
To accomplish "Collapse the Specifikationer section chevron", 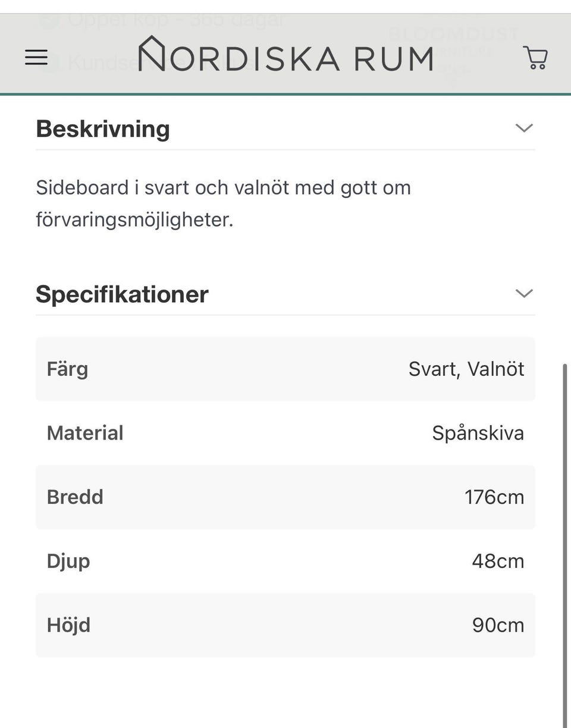I will click(x=523, y=294).
